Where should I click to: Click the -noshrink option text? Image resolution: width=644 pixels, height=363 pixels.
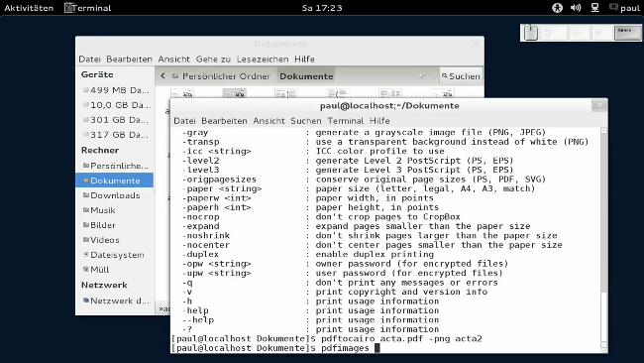pos(206,236)
